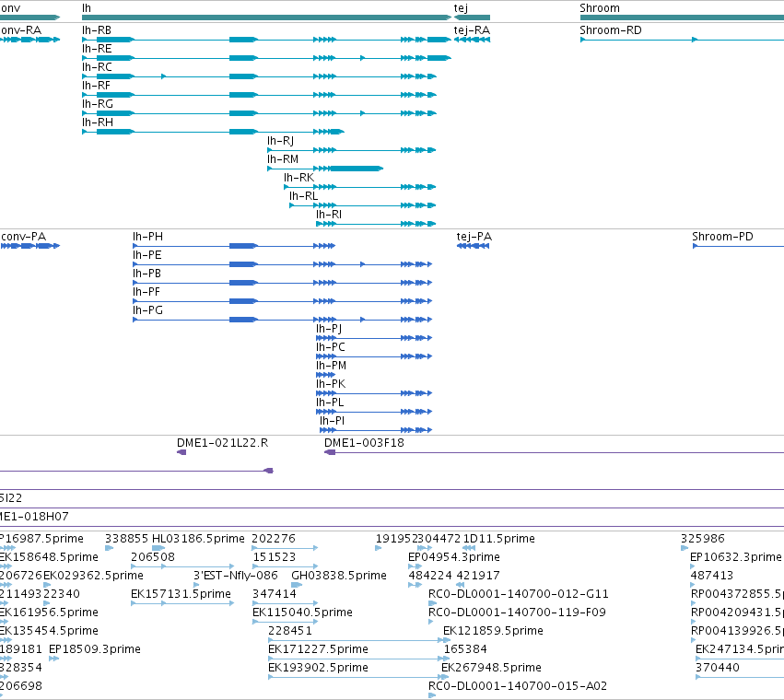784x700 pixels.
Task: Click EST EP18509.3prime
Action: tap(95, 649)
